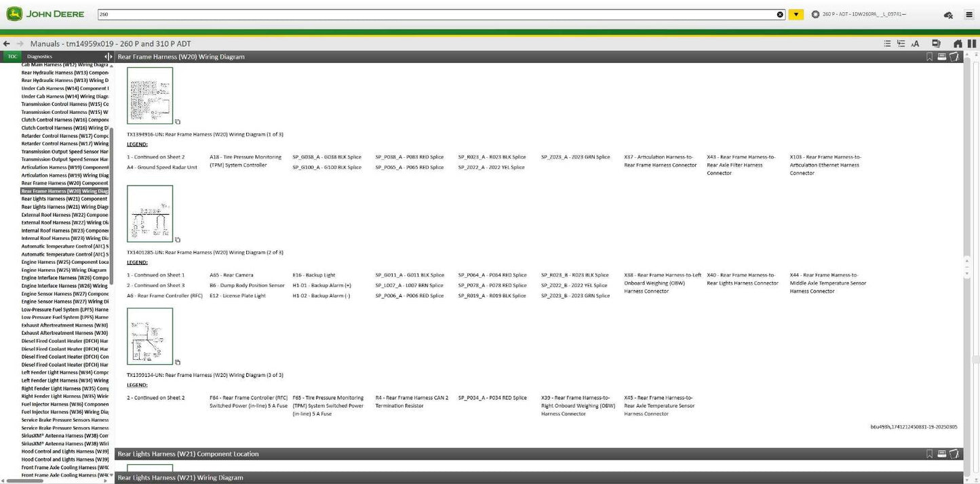Click the John Deere logo
This screenshot has height=484, width=980.
point(46,14)
